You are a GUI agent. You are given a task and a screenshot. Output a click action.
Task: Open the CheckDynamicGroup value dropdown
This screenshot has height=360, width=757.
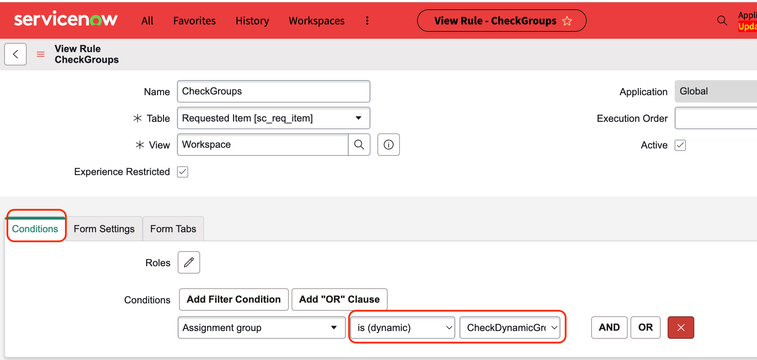click(x=510, y=328)
